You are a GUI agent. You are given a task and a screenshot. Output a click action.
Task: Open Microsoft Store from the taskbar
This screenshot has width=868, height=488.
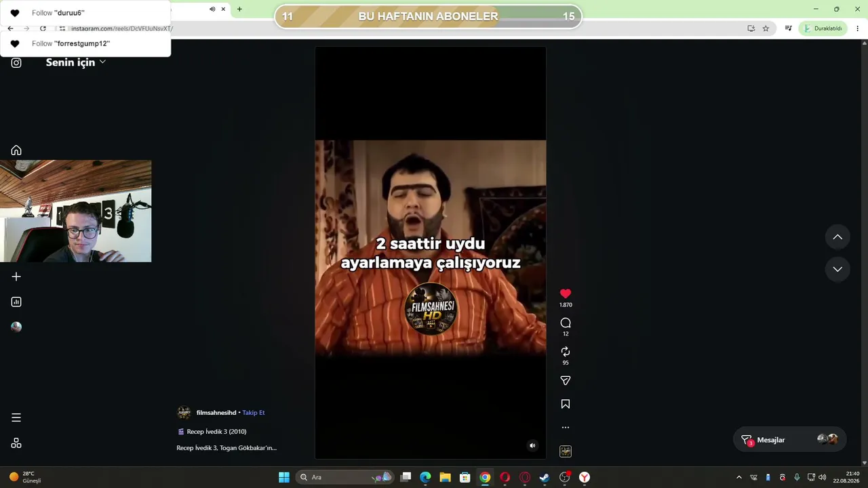click(x=465, y=477)
